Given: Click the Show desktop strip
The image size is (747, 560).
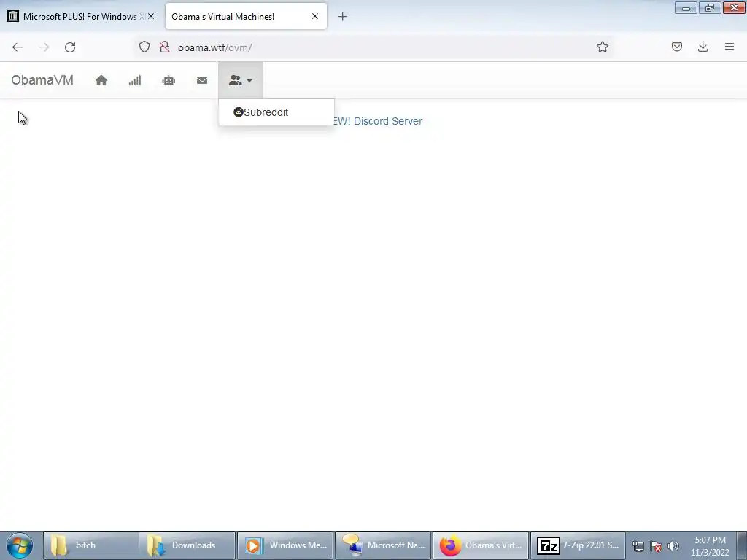Looking at the screenshot, I should coord(742,545).
